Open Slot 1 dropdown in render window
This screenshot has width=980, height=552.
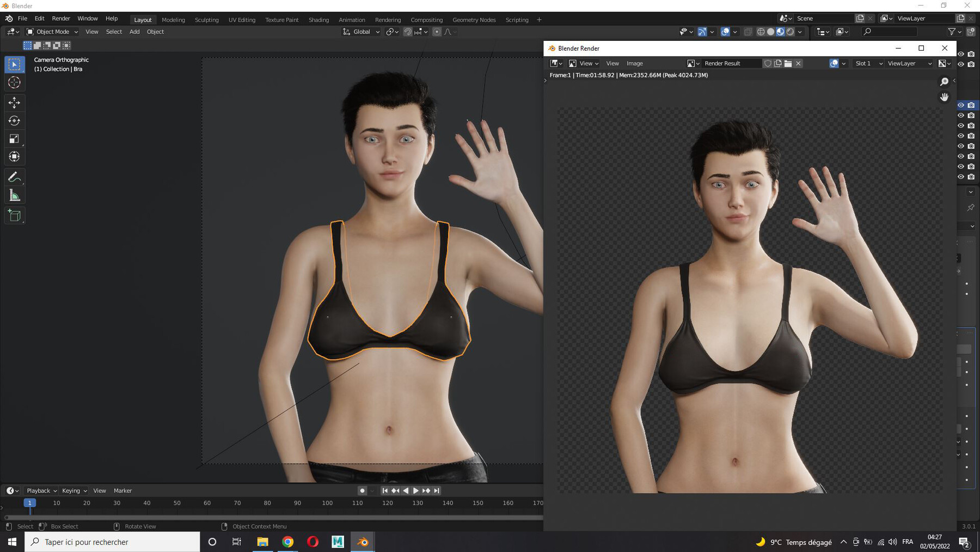[x=868, y=63]
